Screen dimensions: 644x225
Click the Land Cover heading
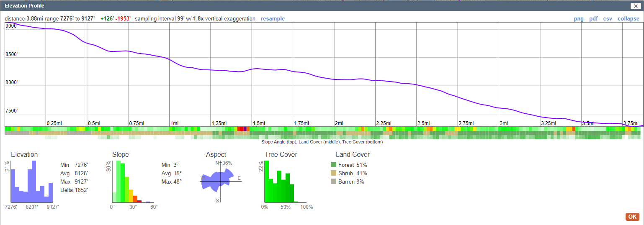pos(353,154)
